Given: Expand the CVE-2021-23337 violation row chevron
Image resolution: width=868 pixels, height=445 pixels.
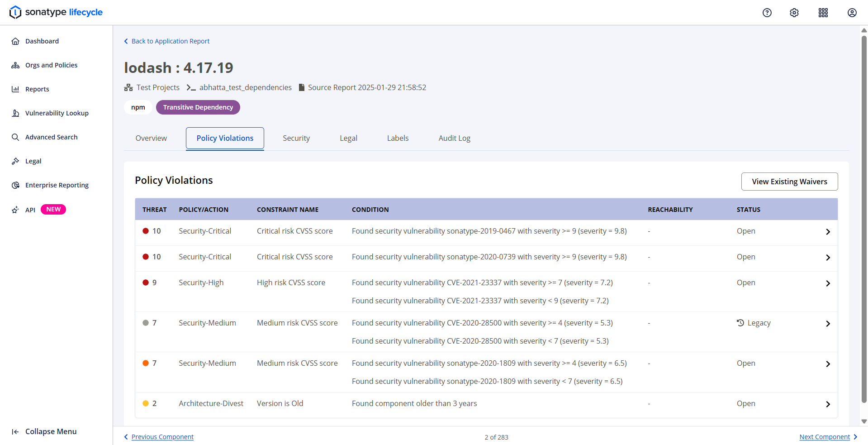Looking at the screenshot, I should (828, 283).
